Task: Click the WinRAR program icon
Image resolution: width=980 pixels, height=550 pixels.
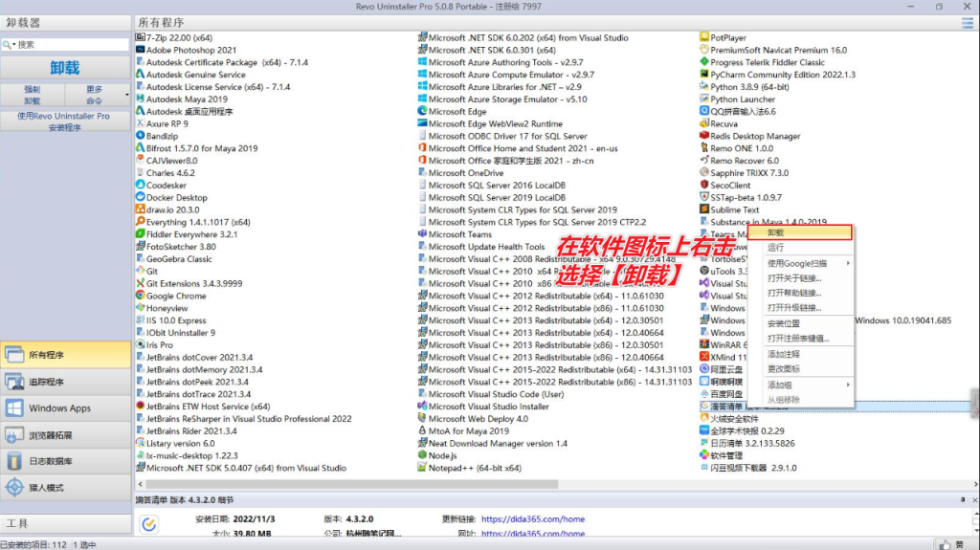Action: pos(704,344)
